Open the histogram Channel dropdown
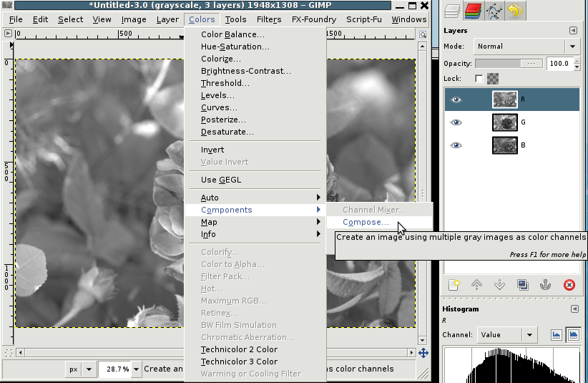This screenshot has height=383, width=588. 506,335
